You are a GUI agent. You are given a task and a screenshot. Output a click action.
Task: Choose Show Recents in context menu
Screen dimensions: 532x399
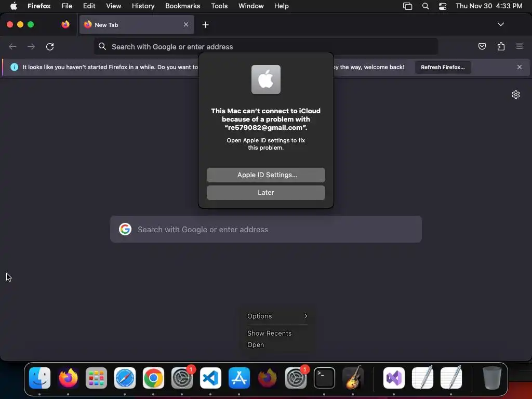[x=270, y=333]
